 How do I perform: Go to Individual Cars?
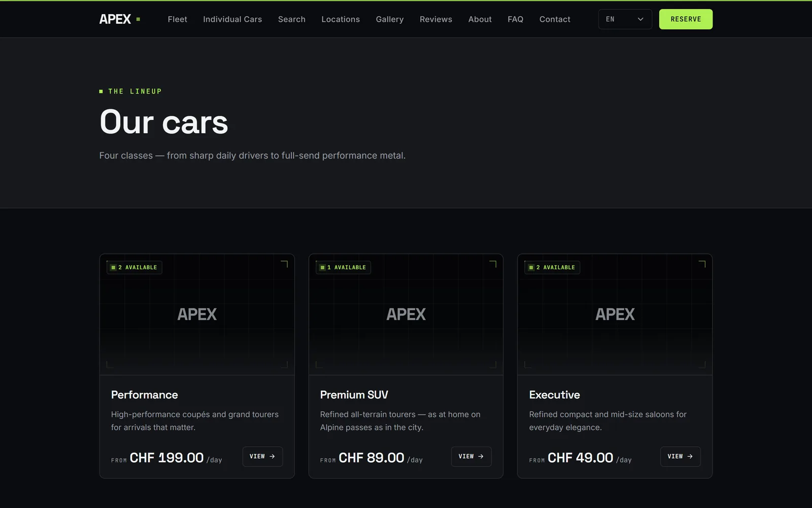pyautogui.click(x=232, y=19)
